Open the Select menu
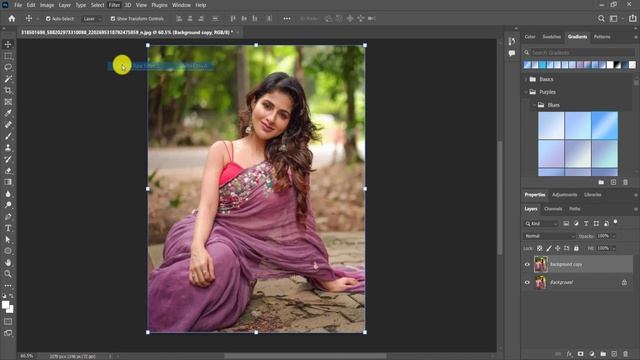 point(98,5)
